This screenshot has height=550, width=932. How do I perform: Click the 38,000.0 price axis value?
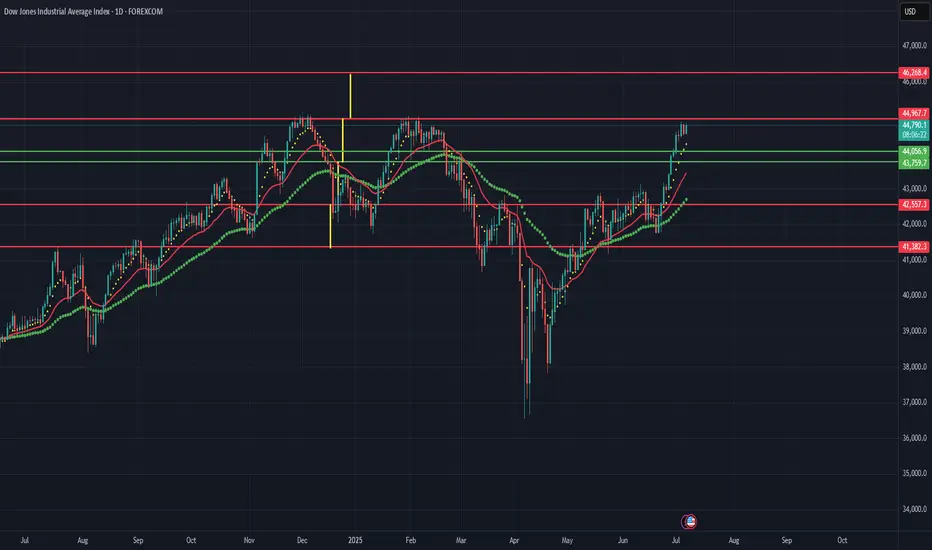[x=914, y=367]
